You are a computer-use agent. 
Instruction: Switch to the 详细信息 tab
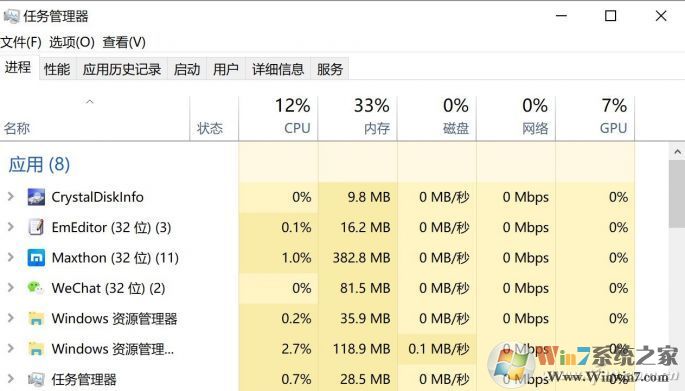pos(278,69)
